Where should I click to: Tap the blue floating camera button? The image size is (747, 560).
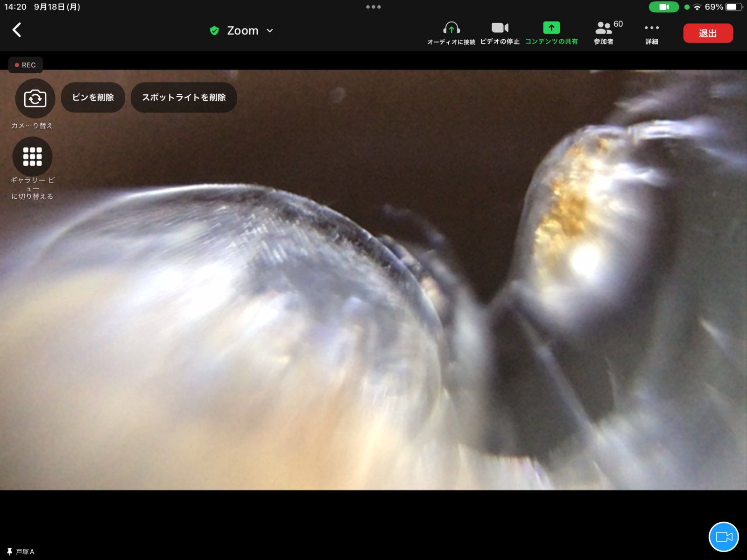pos(724,537)
